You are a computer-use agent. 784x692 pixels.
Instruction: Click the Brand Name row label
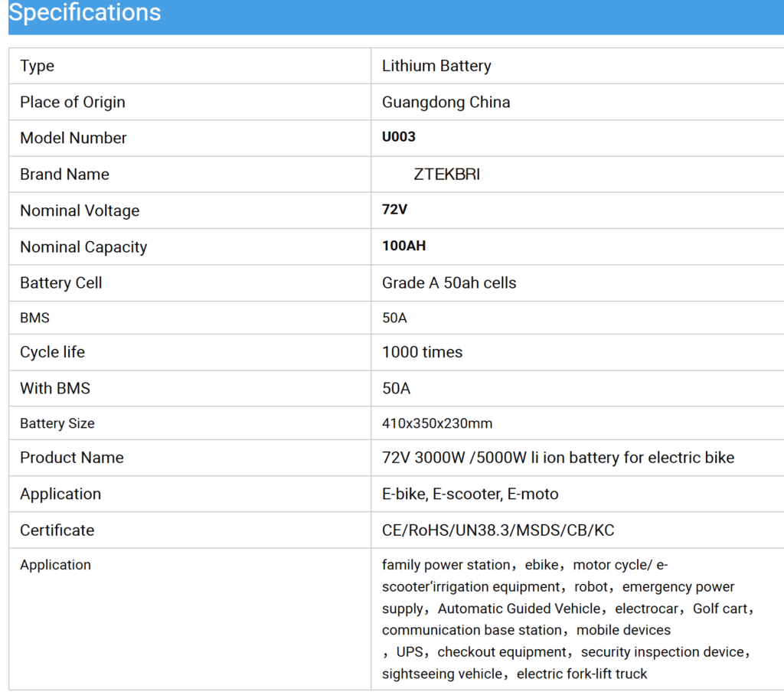(x=64, y=175)
